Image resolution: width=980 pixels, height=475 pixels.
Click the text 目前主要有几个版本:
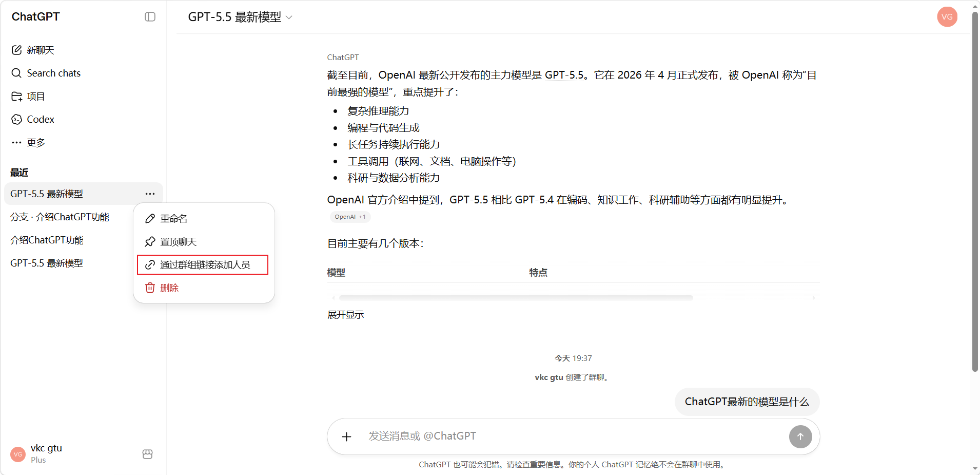coord(376,243)
